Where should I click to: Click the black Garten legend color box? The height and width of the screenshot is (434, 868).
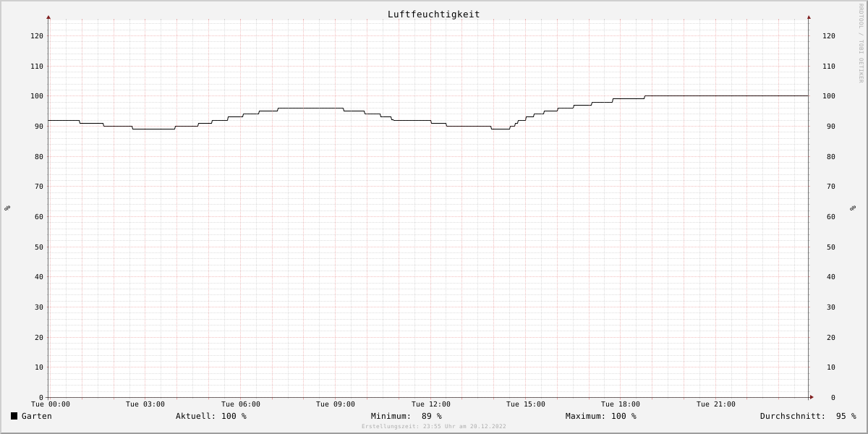point(14,416)
